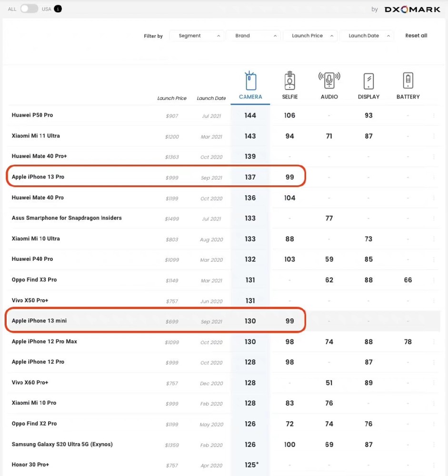Click the Camera phone icon
The image size is (448, 476).
pos(250,81)
